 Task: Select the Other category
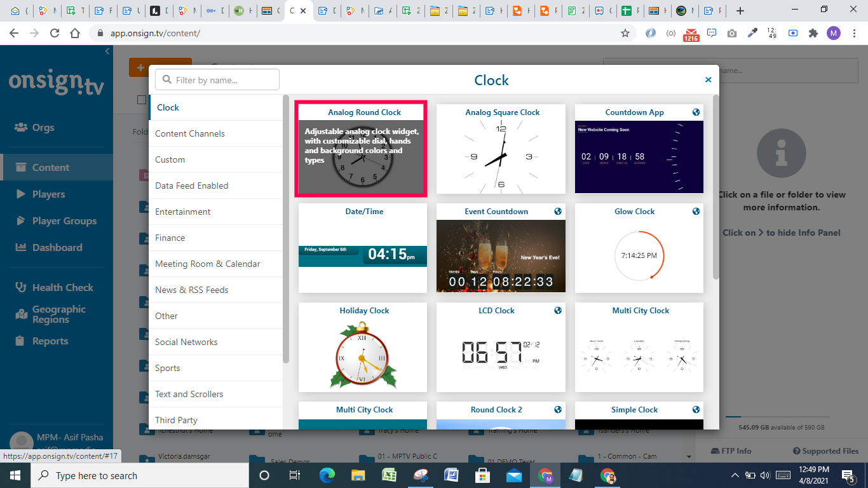pyautogui.click(x=216, y=316)
